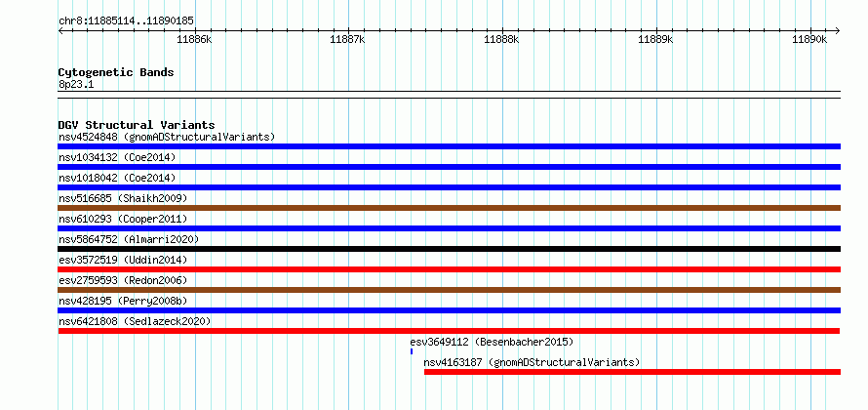Click the 11887k ruler marker
The height and width of the screenshot is (410, 868).
coord(347,39)
